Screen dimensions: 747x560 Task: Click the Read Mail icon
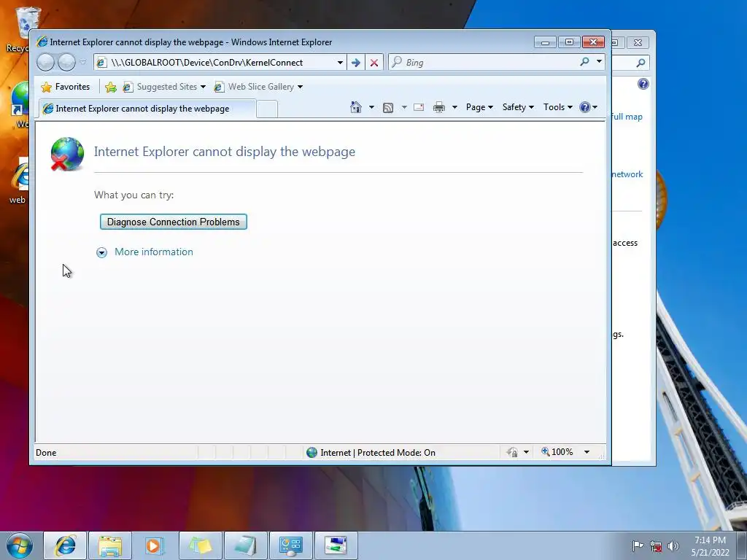tap(419, 107)
